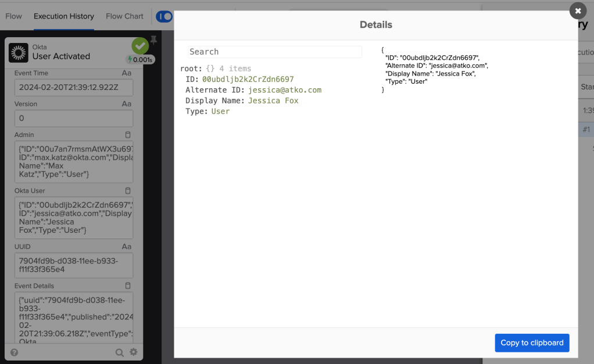
Task: Toggle the flow on/off switch
Action: (164, 16)
